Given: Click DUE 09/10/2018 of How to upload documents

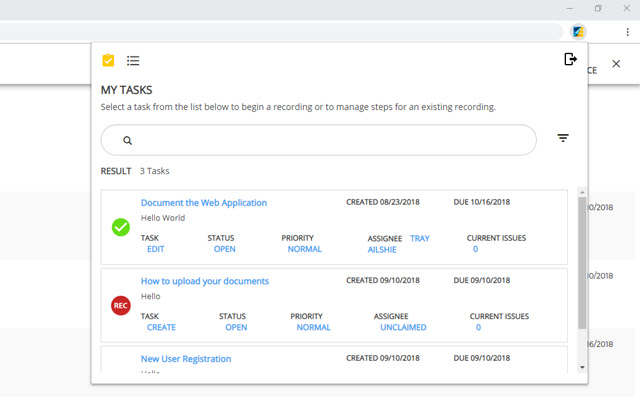Looking at the screenshot, I should [482, 280].
